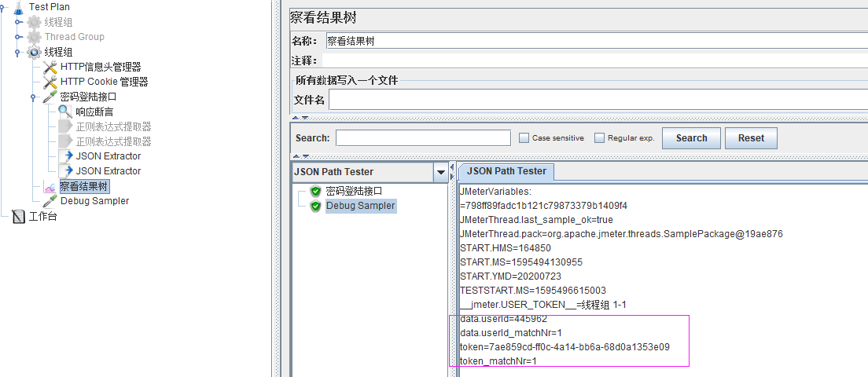
Task: Select the Test Plan tree label
Action: pos(50,7)
